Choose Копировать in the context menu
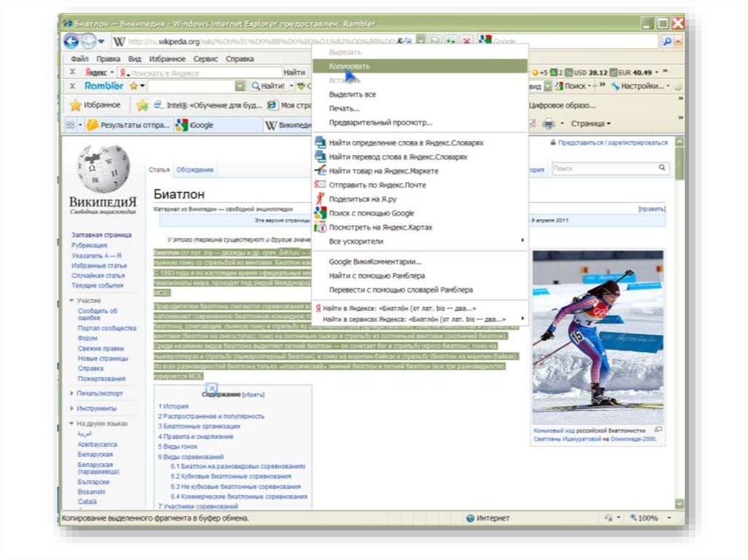748x560 pixels. (420, 66)
